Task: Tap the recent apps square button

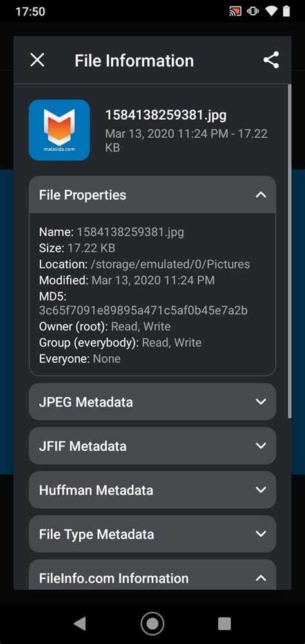Action: coord(224,624)
